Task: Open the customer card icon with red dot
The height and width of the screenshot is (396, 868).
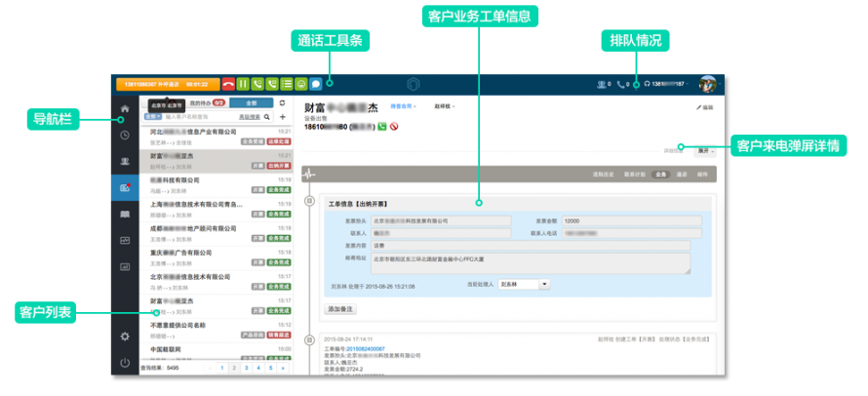Action: tap(125, 187)
